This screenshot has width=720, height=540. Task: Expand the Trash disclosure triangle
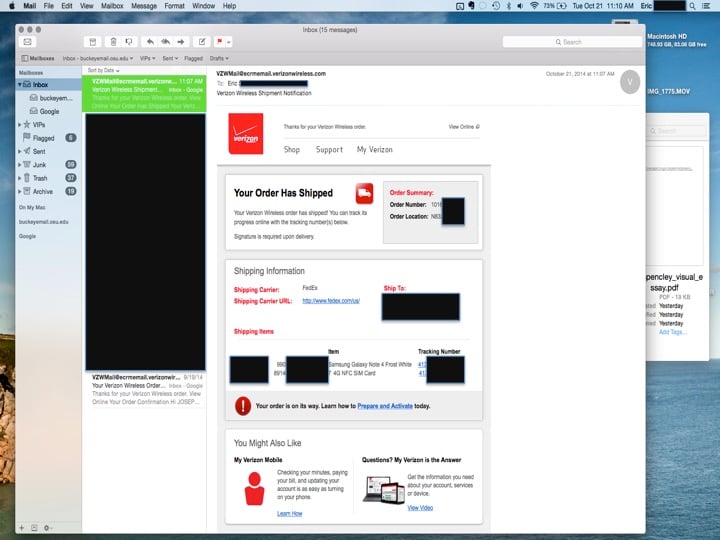(x=20, y=178)
